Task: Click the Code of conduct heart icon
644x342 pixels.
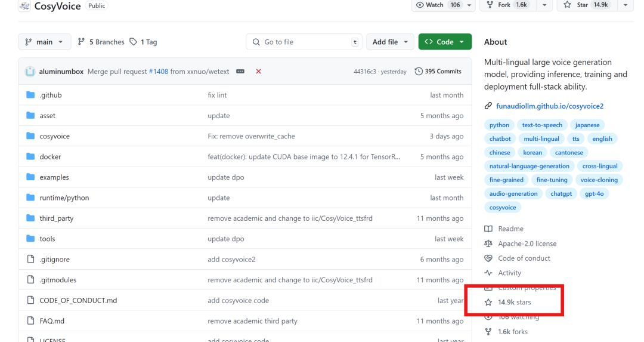Action: (488, 258)
